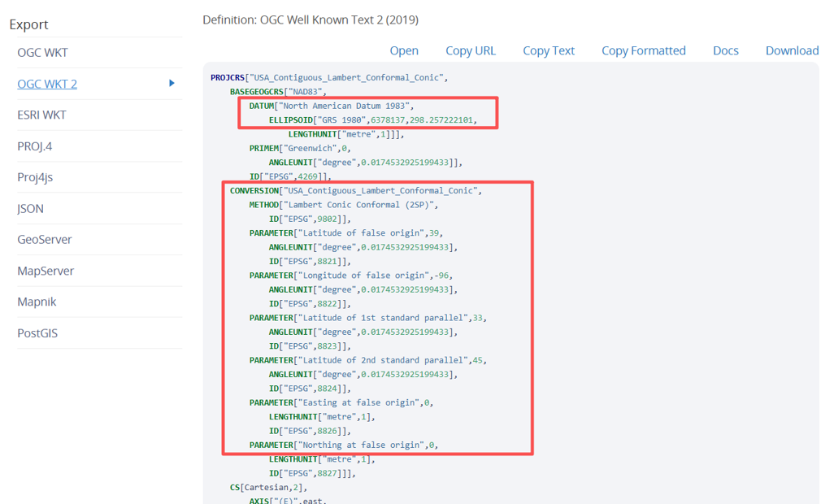The image size is (834, 504).
Task: Select Proj4js in the export list
Action: coord(35,177)
